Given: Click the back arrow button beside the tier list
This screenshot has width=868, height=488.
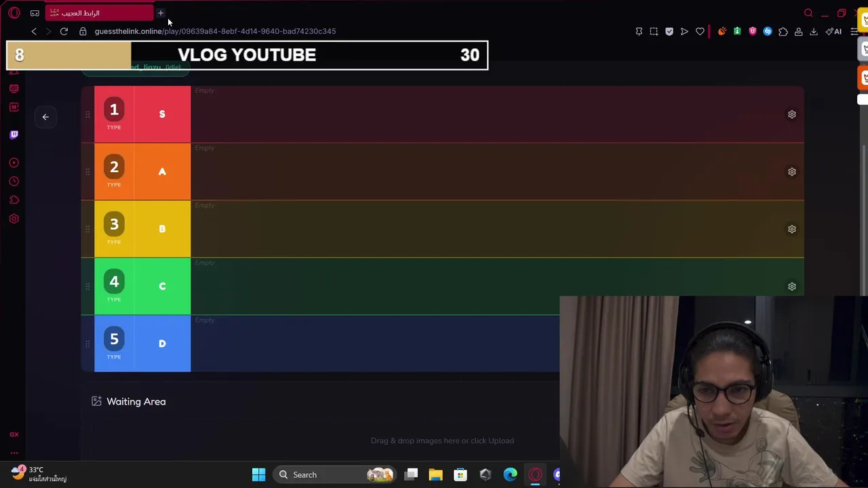Looking at the screenshot, I should point(45,117).
